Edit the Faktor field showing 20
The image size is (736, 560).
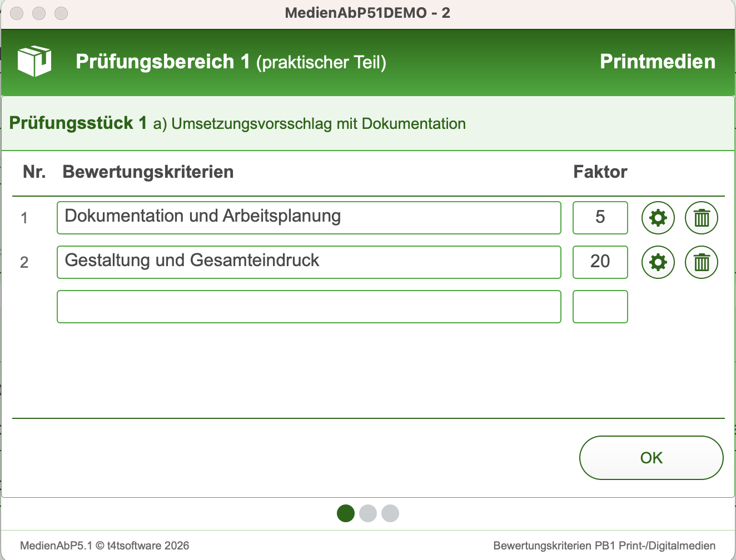click(x=600, y=262)
